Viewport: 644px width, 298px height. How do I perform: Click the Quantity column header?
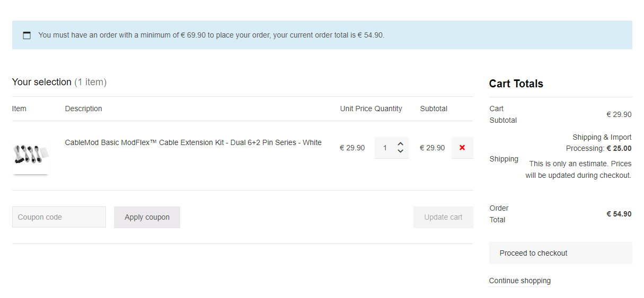point(389,109)
